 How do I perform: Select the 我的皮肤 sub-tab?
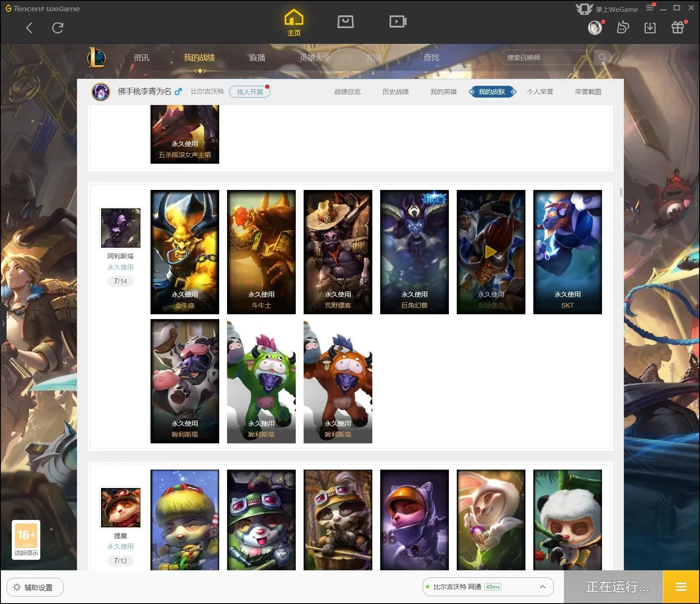click(492, 92)
